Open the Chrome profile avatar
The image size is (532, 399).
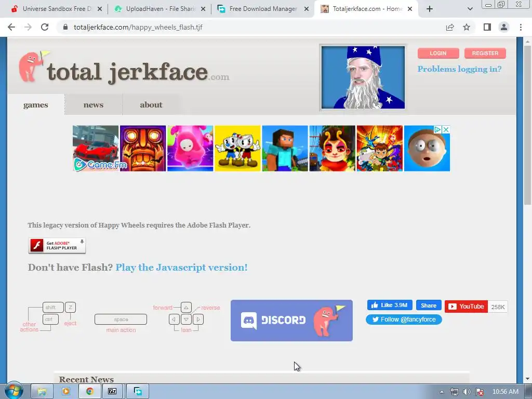coord(504,27)
